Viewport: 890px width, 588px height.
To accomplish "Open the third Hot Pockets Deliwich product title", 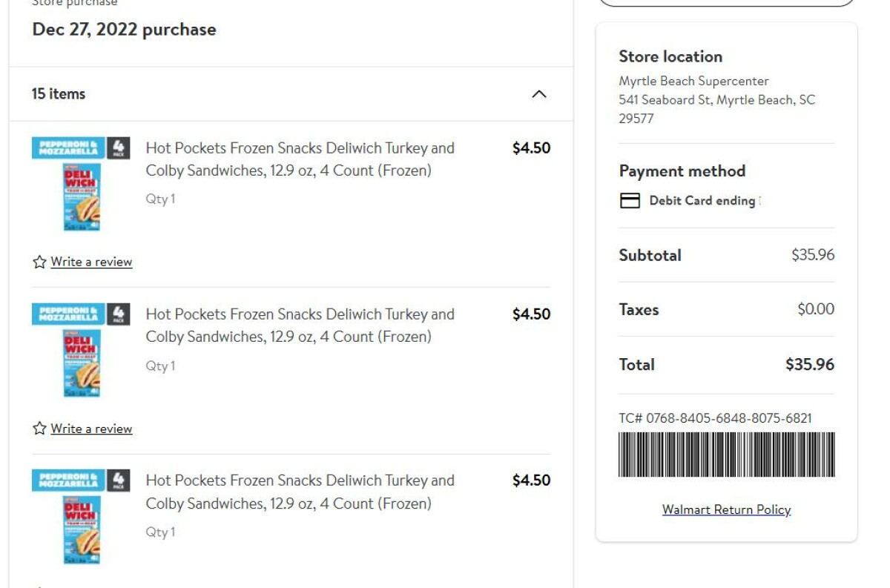I will coord(300,492).
